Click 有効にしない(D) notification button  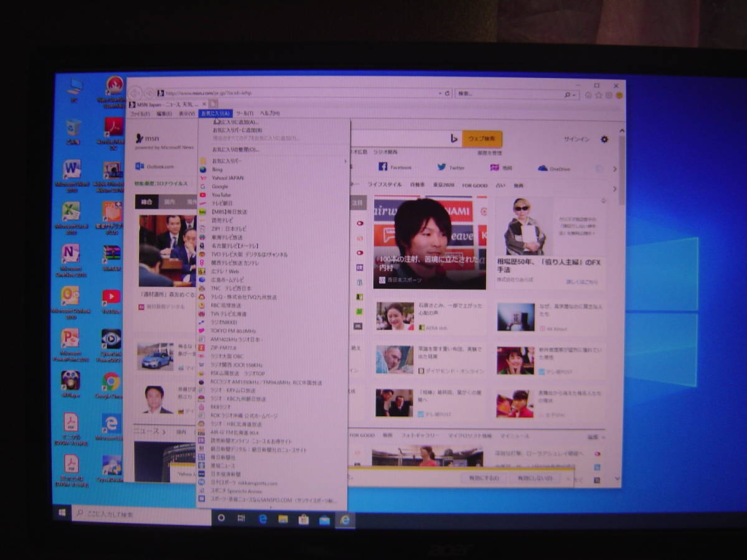pyautogui.click(x=533, y=478)
